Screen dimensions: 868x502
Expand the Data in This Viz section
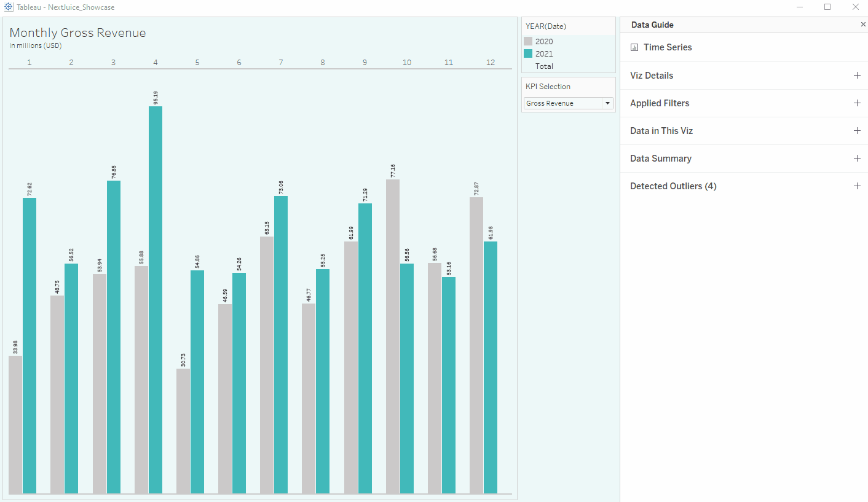[858, 130]
